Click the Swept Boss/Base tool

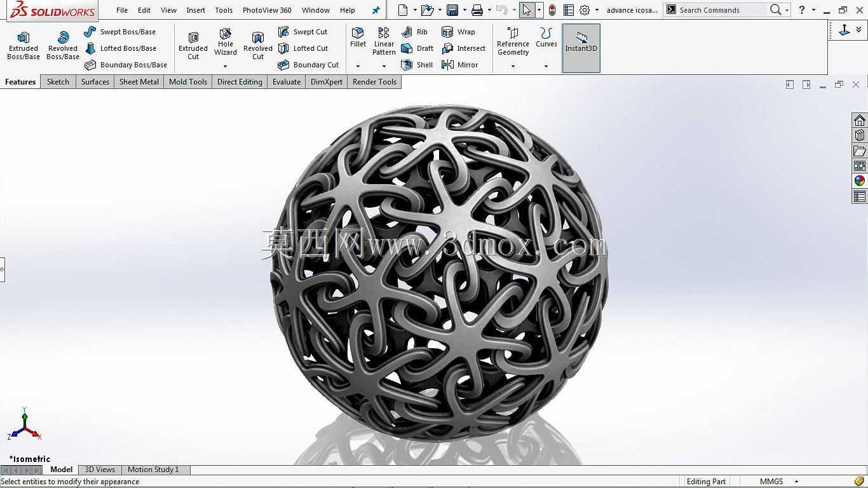[119, 32]
